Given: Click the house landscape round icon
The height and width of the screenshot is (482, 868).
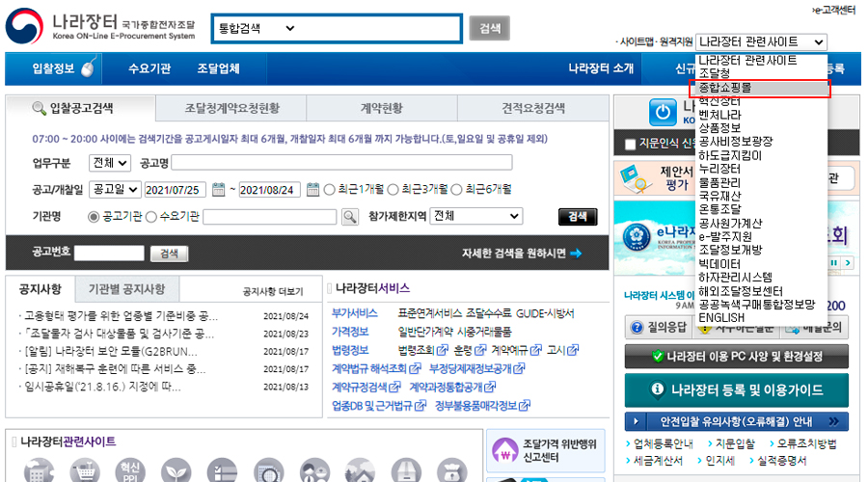Looking at the screenshot, I should 360,470.
